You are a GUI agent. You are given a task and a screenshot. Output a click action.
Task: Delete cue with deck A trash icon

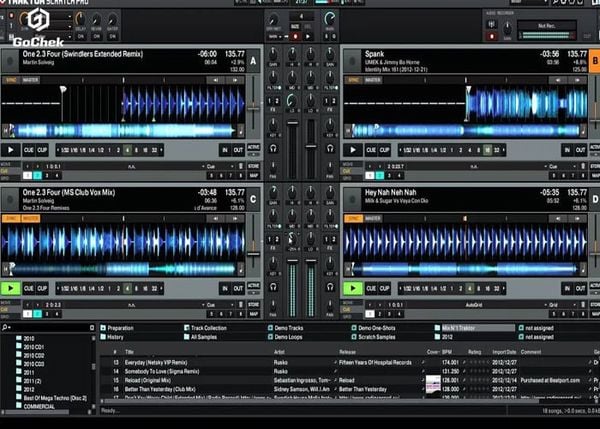click(241, 166)
